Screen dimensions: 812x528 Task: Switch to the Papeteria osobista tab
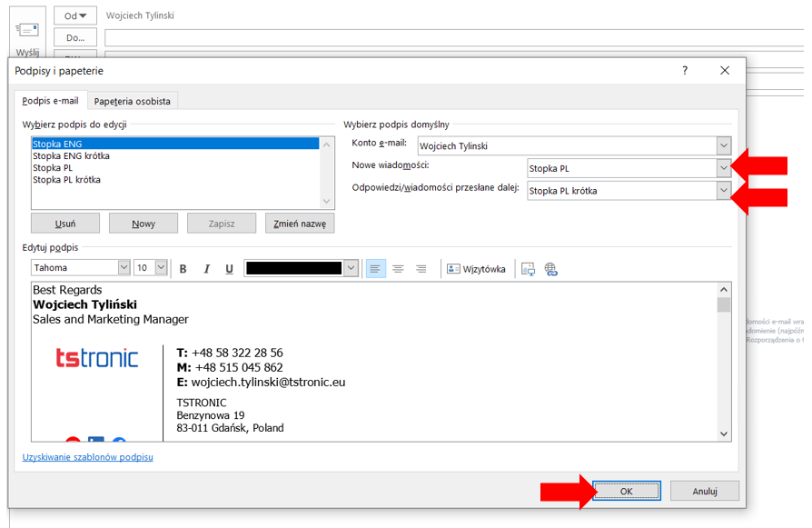132,101
